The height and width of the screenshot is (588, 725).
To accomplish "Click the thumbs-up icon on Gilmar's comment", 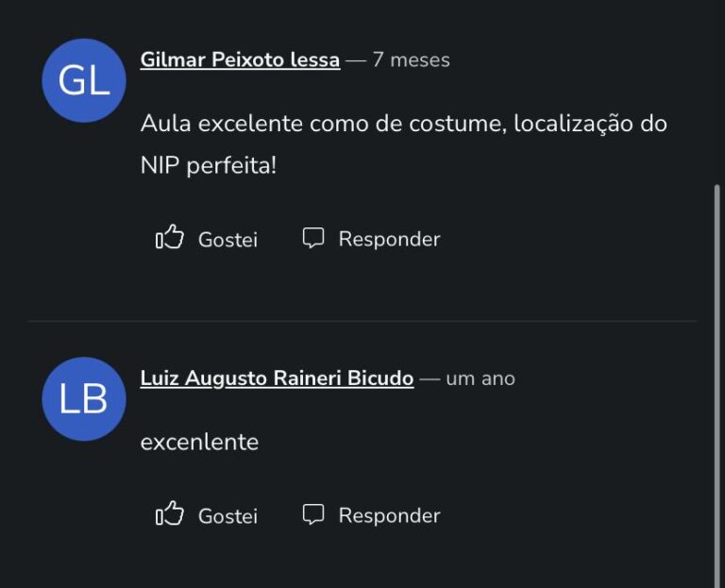I will tap(170, 238).
